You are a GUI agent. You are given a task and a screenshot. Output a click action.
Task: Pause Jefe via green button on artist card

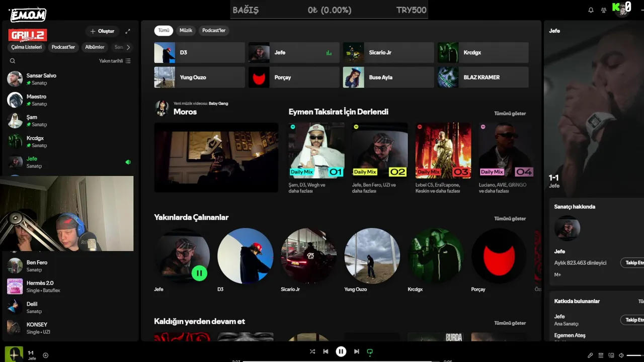(199, 274)
